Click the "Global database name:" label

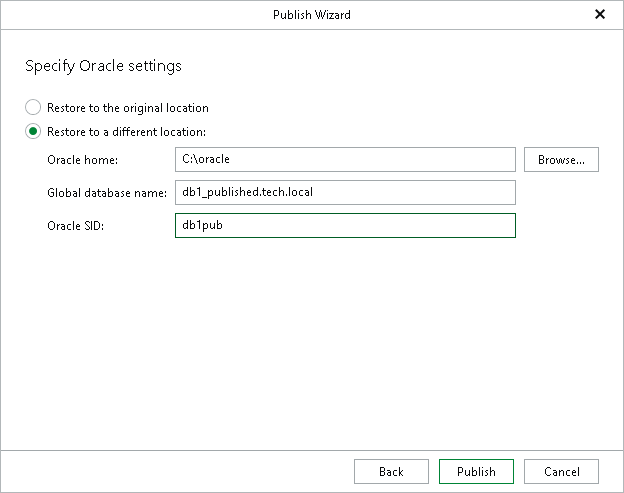coord(107,192)
